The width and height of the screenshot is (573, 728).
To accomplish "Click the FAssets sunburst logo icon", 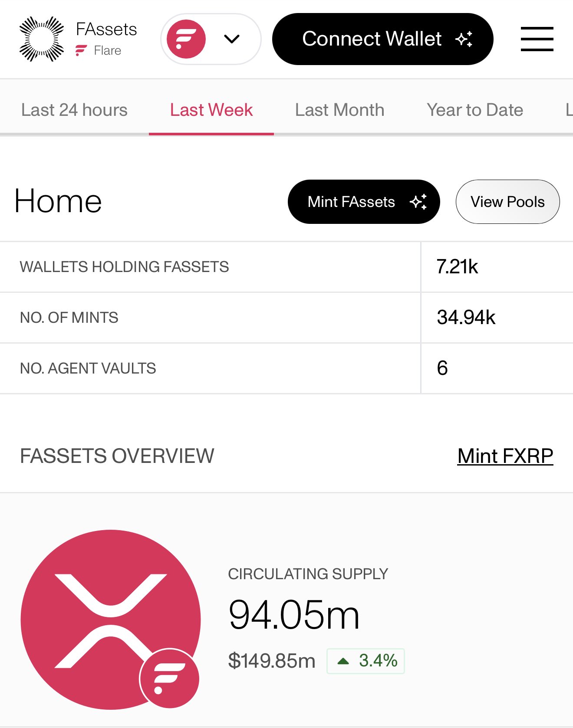I will click(42, 39).
